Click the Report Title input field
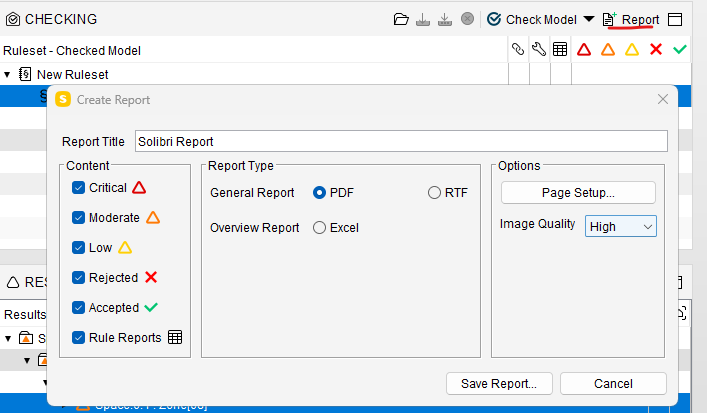 [401, 141]
